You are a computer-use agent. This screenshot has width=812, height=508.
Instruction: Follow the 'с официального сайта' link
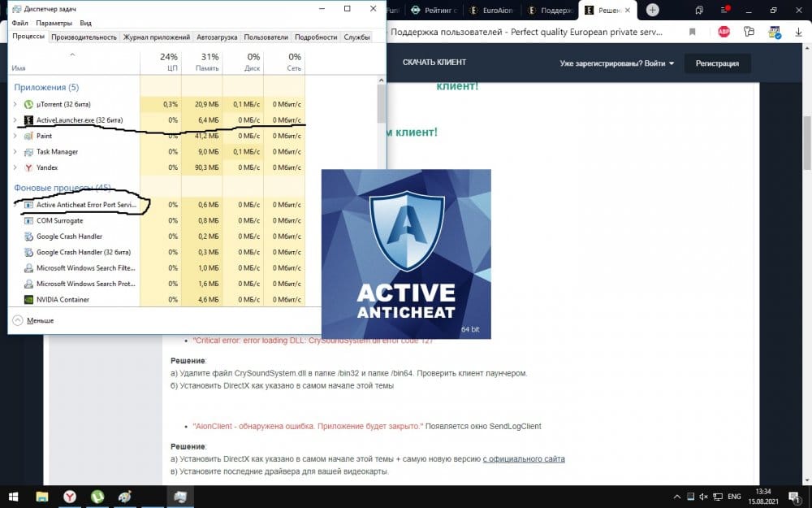[x=524, y=459]
